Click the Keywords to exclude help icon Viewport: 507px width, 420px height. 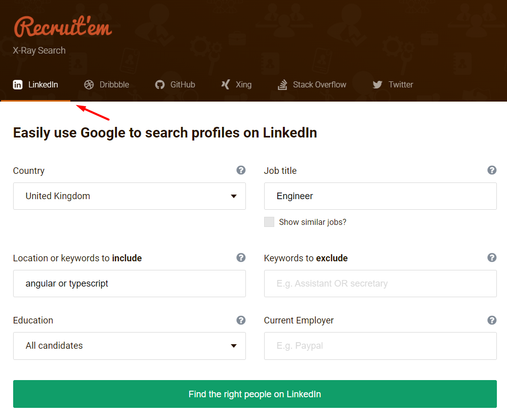click(492, 258)
